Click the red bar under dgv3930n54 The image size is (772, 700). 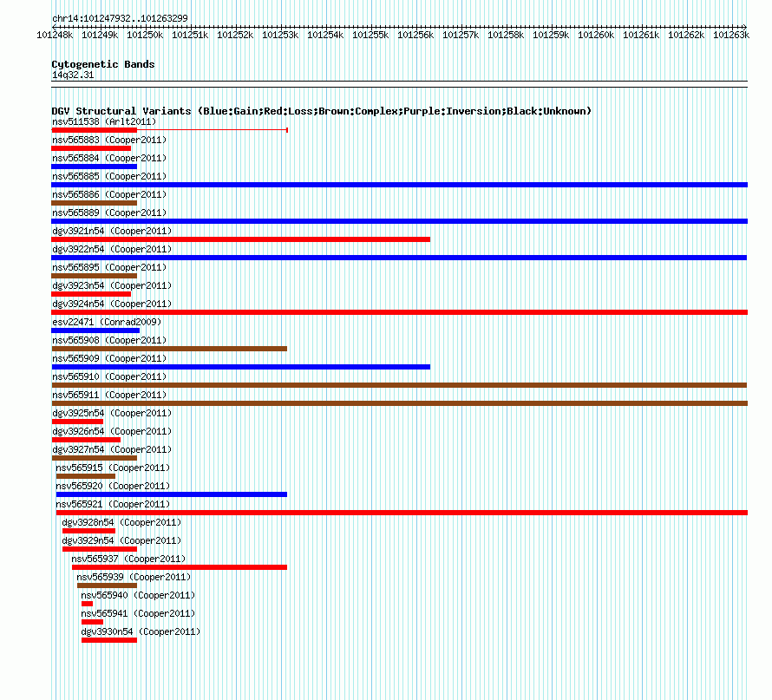[109, 640]
